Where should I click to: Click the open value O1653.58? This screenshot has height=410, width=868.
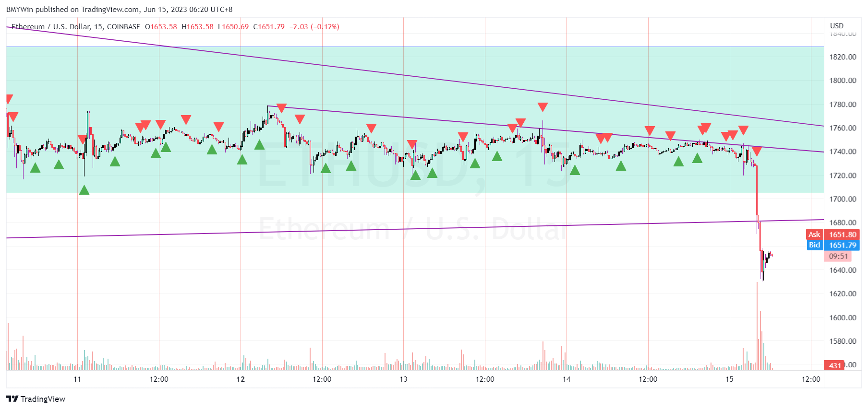coord(161,27)
